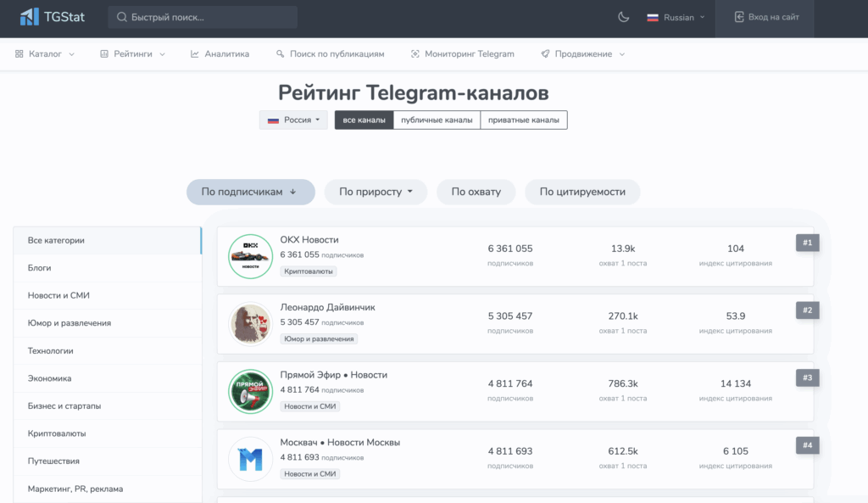Toggle dark mode moon icon

point(624,17)
